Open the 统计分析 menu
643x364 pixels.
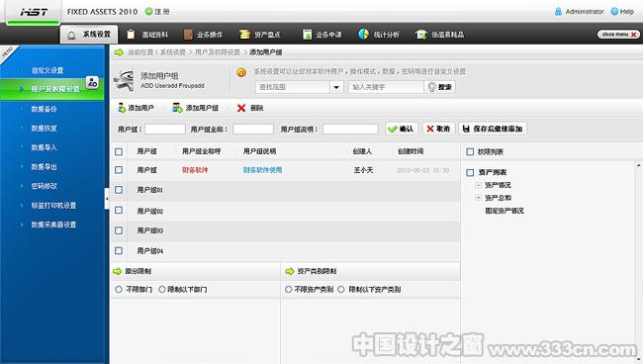click(379, 35)
